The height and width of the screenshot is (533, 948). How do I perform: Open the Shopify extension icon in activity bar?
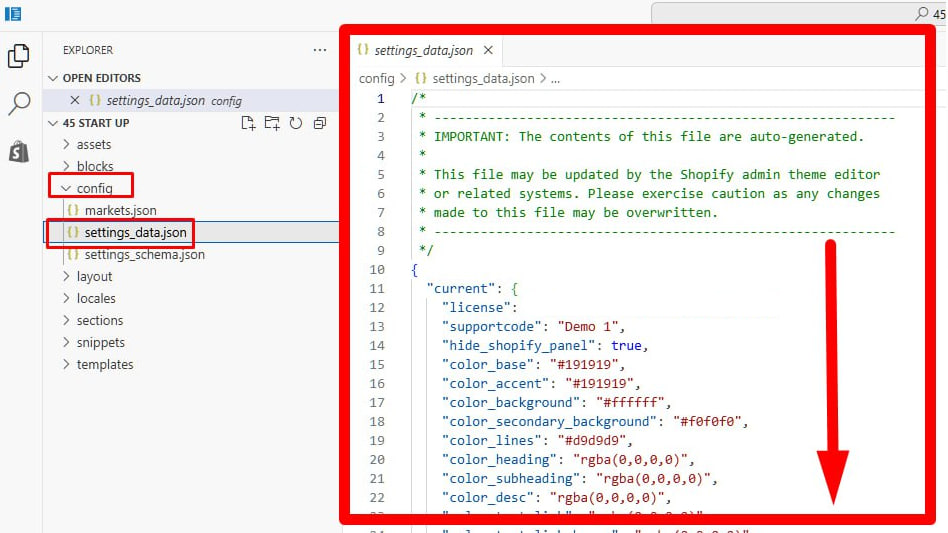(19, 151)
